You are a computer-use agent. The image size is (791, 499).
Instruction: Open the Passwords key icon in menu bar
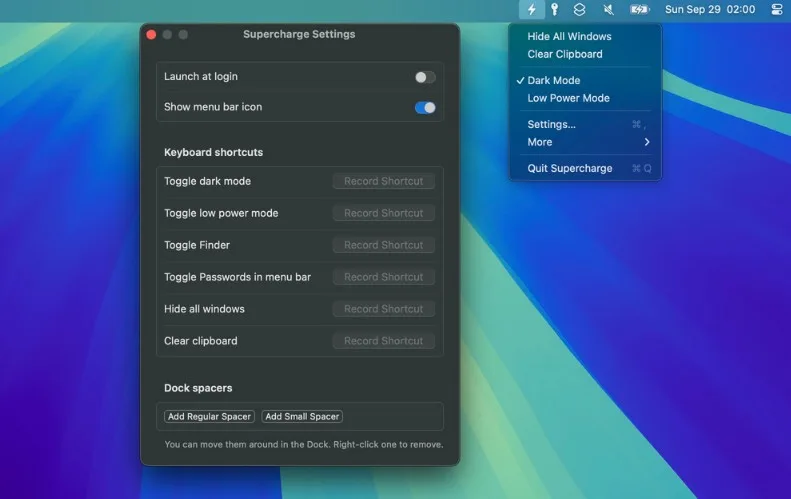(554, 9)
